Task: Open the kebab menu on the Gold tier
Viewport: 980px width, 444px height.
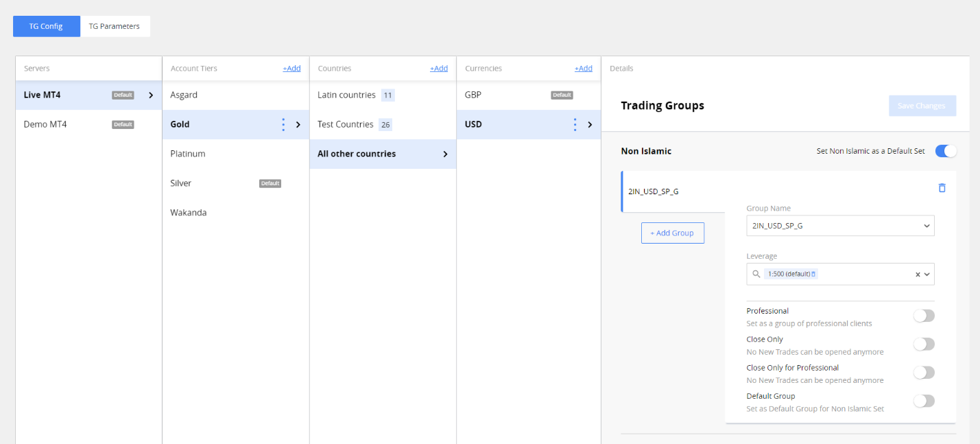Action: tap(283, 124)
